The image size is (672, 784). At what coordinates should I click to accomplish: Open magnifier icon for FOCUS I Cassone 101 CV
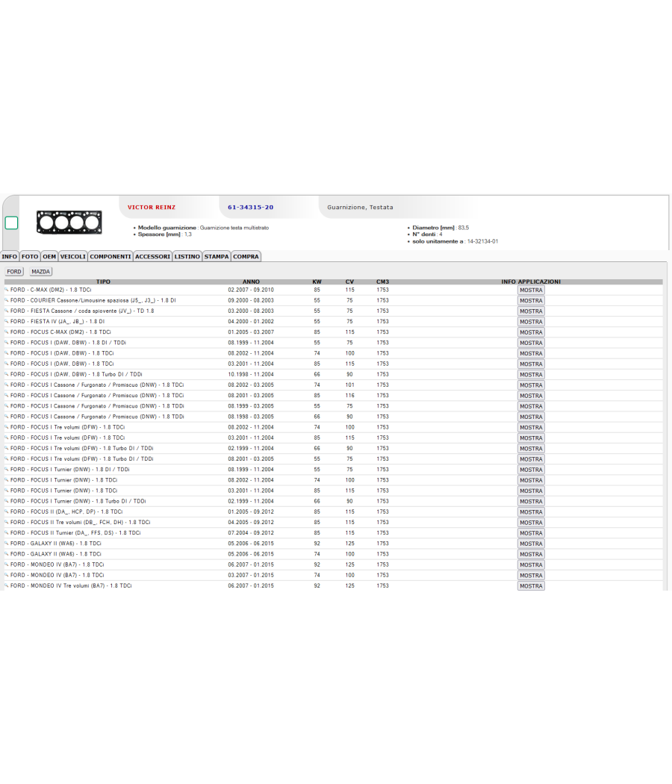click(x=7, y=385)
